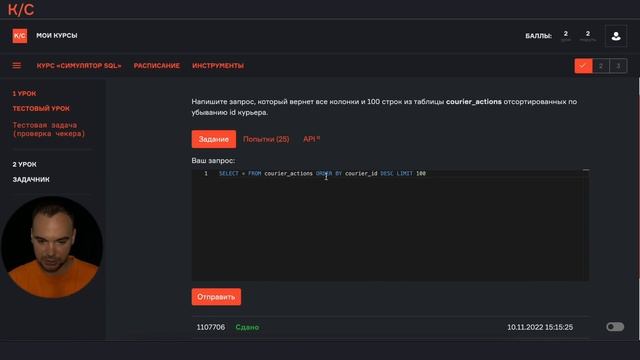Select 2 УРОК in sidebar
The height and width of the screenshot is (360, 640).
pos(24,164)
